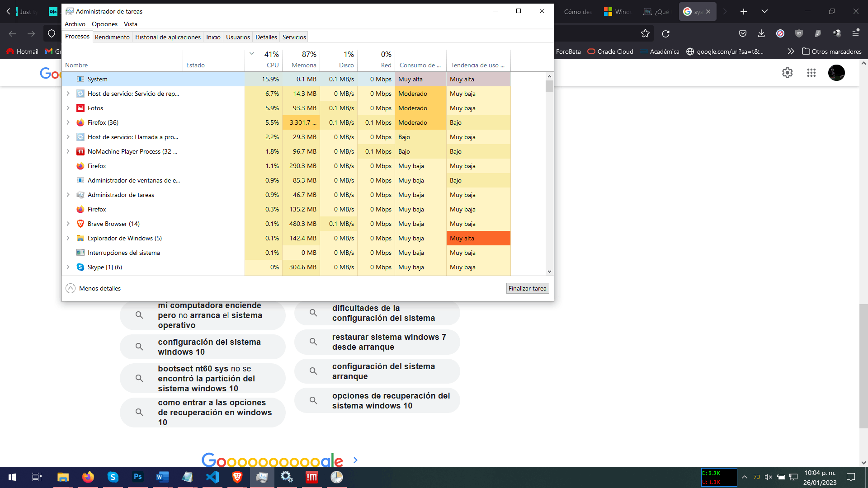This screenshot has width=868, height=488.
Task: Open the Opciones menu
Action: click(x=104, y=24)
